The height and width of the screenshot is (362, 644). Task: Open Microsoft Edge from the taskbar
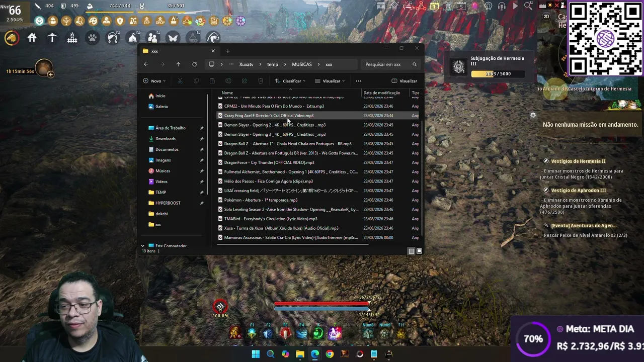315,354
